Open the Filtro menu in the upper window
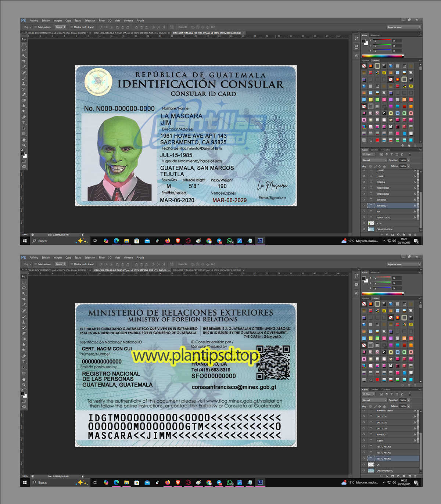 (x=102, y=21)
